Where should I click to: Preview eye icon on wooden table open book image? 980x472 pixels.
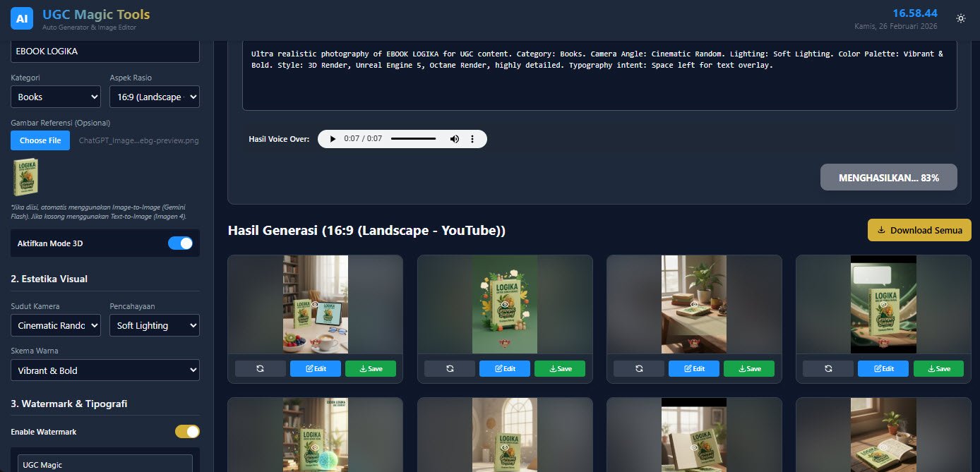point(883,447)
